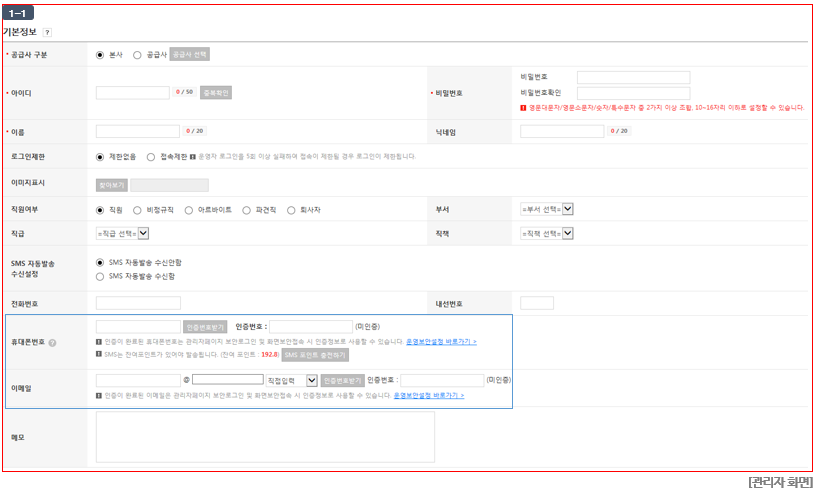Request 인증번호받기 for mobile number
Screen dimensions: 816x493
click(205, 327)
